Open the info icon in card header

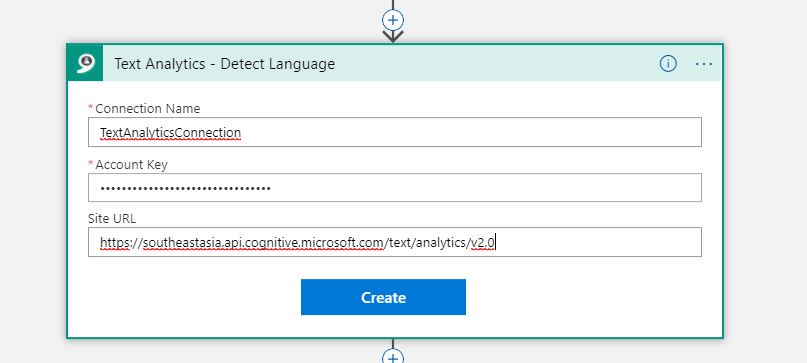click(x=668, y=63)
